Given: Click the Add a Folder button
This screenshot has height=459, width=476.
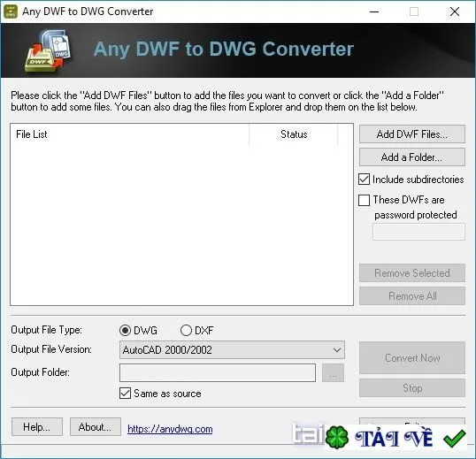Looking at the screenshot, I should pyautogui.click(x=412, y=157).
